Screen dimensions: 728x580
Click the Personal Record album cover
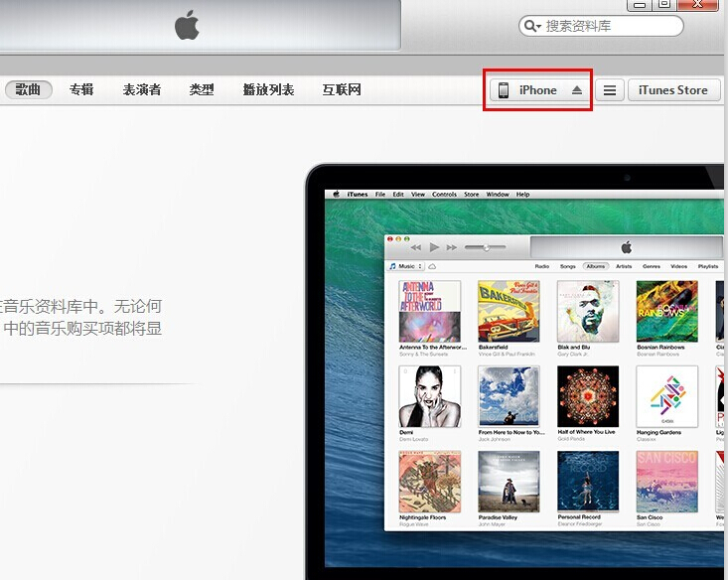click(588, 482)
